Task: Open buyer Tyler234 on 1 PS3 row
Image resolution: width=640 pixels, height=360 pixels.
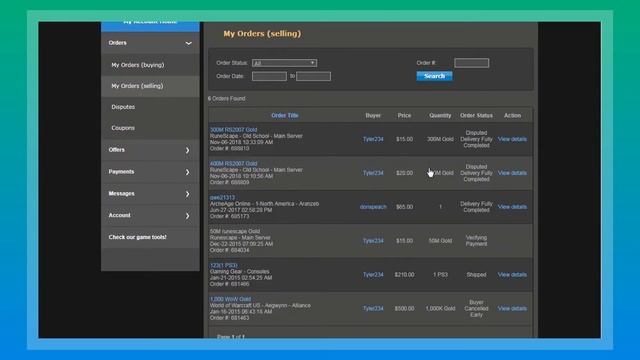Action: pyautogui.click(x=373, y=275)
